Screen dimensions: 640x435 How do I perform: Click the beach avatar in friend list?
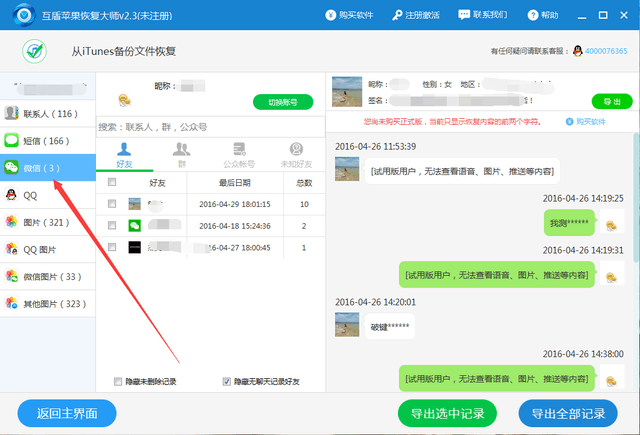point(134,204)
